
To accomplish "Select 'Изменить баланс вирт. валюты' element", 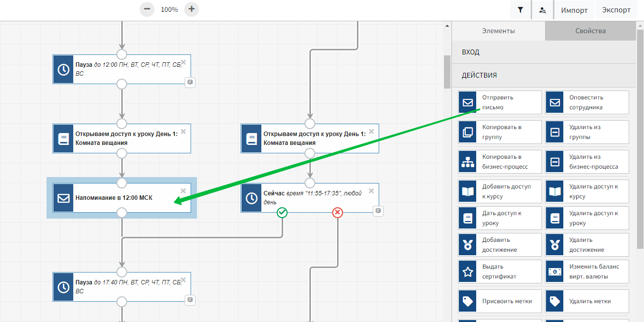I will 587,272.
